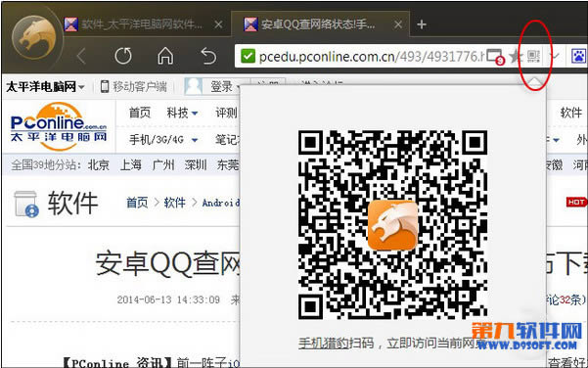Screen dimensions: 588x368
Task: Click the address bar URL field
Action: coord(371,57)
